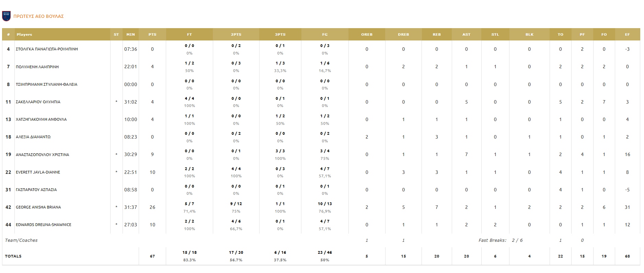This screenshot has width=644, height=273.
Task: Select player EDWARDS DREUNA-SHAWNICE
Action: point(44,225)
